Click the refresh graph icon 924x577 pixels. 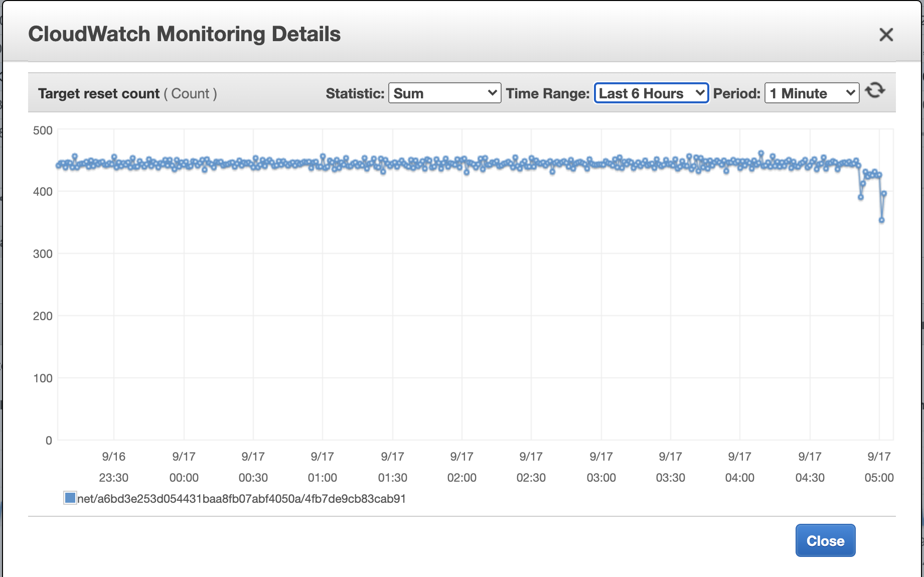(875, 91)
